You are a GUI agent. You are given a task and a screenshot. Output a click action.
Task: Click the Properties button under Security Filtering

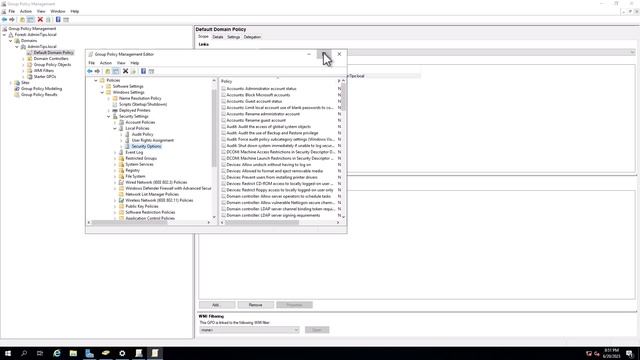pos(294,305)
